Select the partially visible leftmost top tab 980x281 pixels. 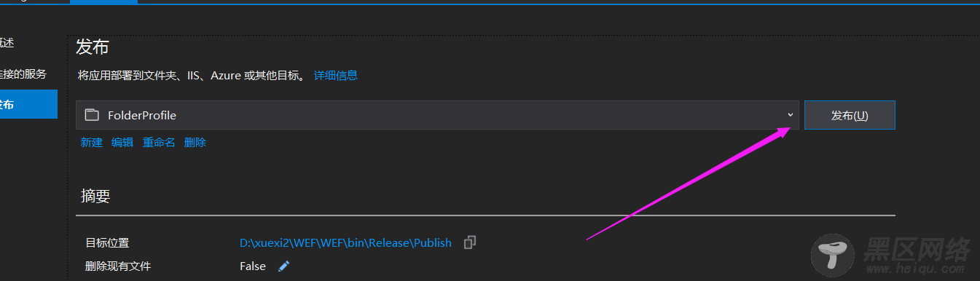coord(34,1)
